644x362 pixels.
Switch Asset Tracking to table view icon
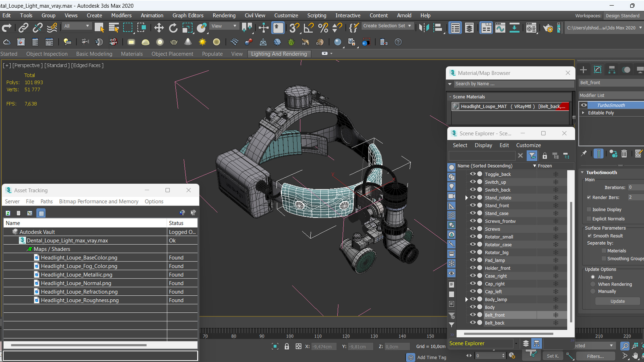tap(41, 213)
